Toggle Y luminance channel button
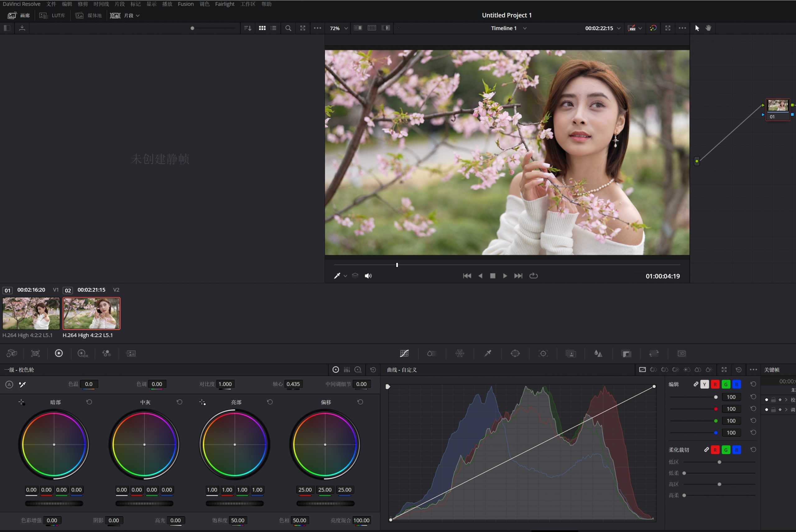Screen dimensions: 796x532 click(x=704, y=384)
